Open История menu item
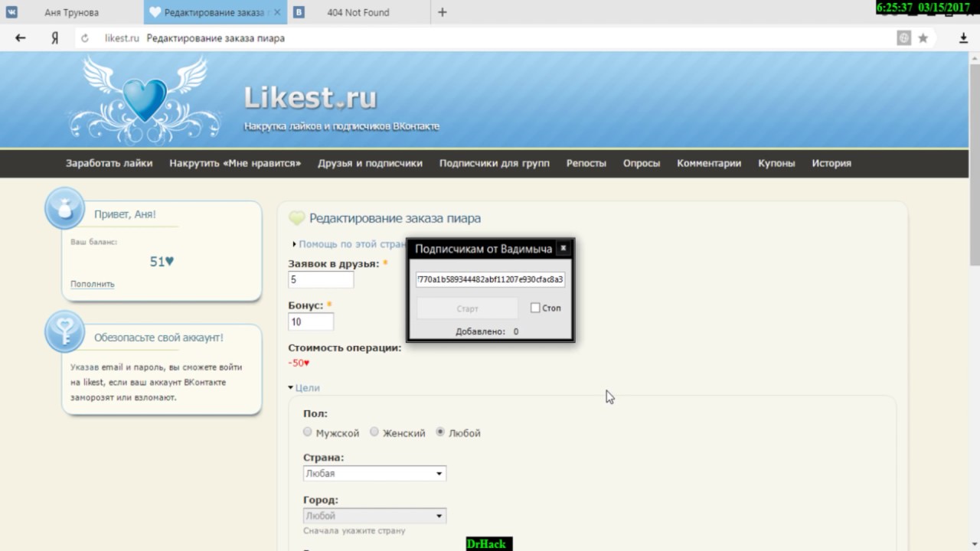Screen dimensions: 980x551 click(831, 163)
